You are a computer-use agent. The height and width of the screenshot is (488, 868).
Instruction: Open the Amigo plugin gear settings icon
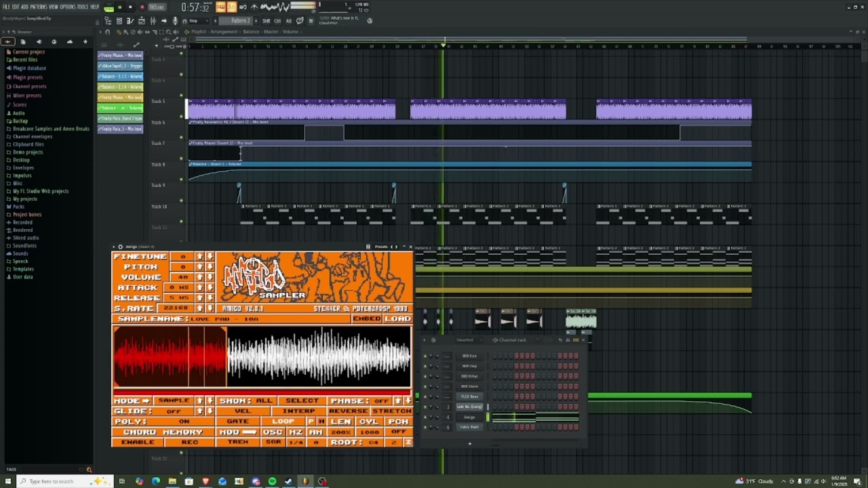(120, 247)
